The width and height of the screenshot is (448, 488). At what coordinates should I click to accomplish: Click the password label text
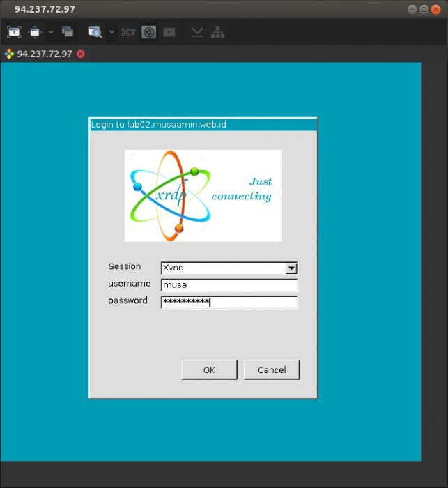pyautogui.click(x=128, y=300)
